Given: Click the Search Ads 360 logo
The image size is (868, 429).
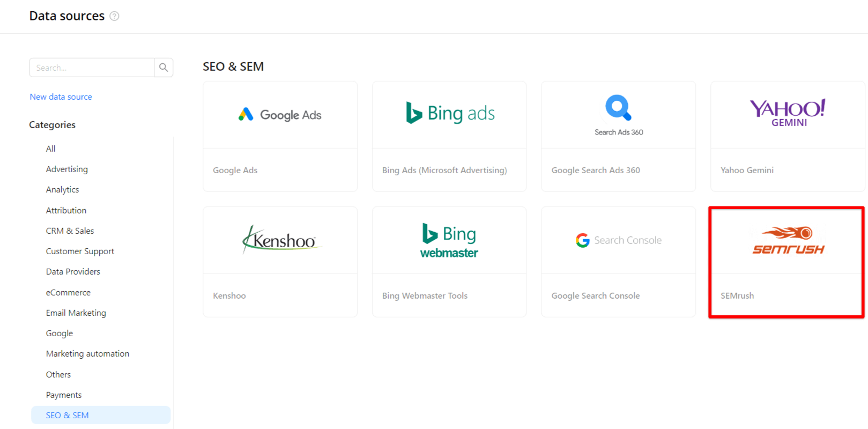Looking at the screenshot, I should [x=619, y=115].
